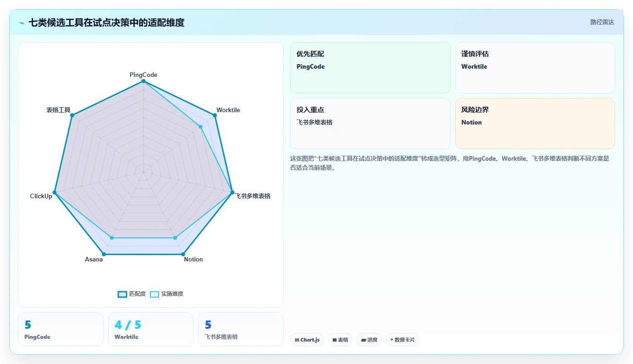Click the PingCode axis label on radar
This screenshot has height=364, width=633.
[x=143, y=75]
